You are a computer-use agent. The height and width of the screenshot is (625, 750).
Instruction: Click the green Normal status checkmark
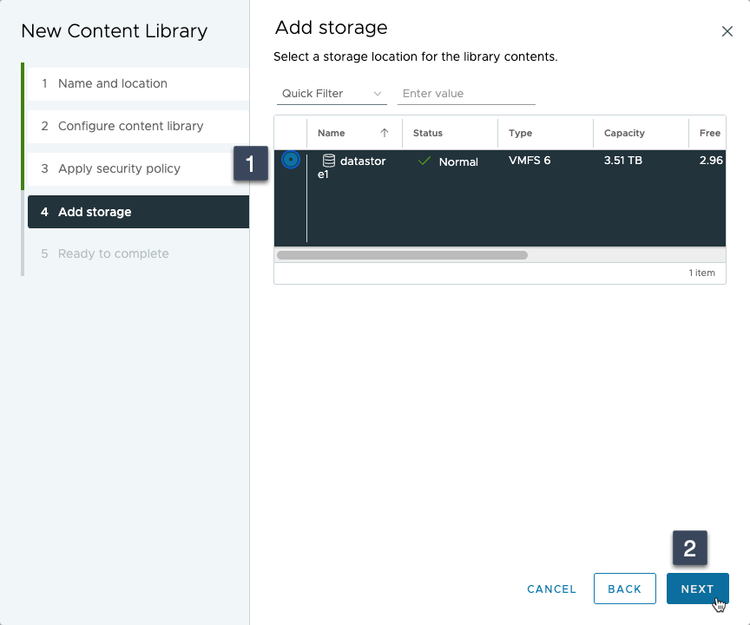(x=424, y=161)
